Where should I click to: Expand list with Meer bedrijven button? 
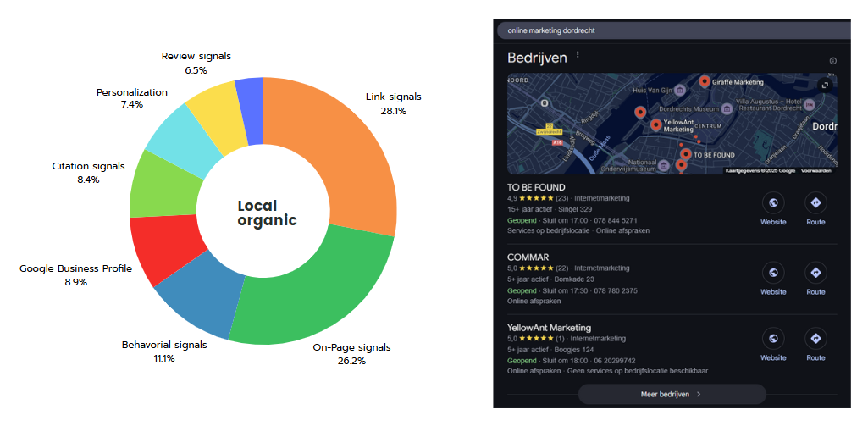pos(672,395)
